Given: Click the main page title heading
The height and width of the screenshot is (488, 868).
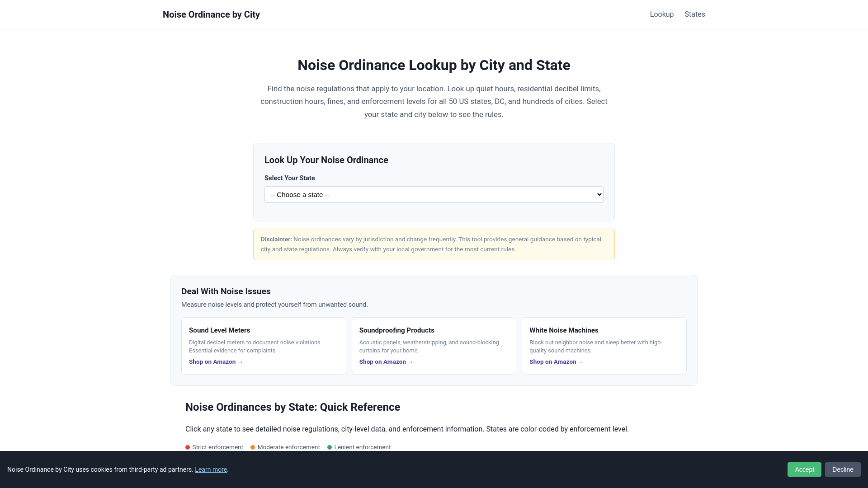Looking at the screenshot, I should point(434,65).
